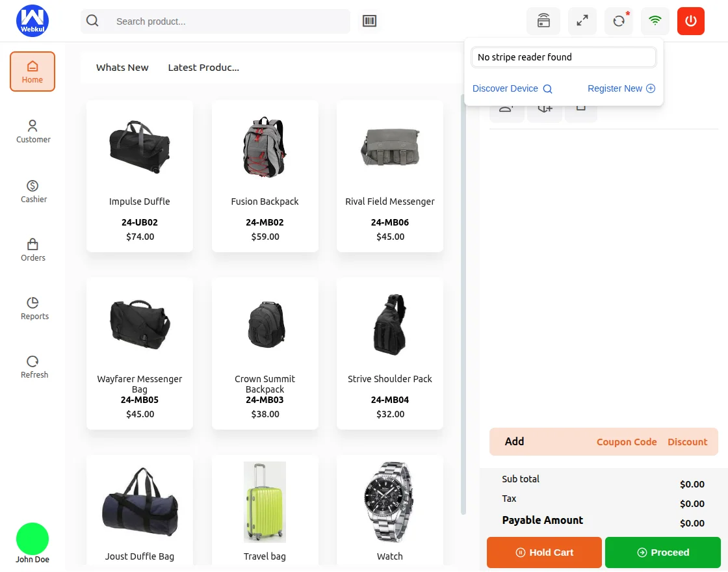Viewport: 728px width, 572px height.
Task: Click the Sub total label
Action: pyautogui.click(x=521, y=479)
